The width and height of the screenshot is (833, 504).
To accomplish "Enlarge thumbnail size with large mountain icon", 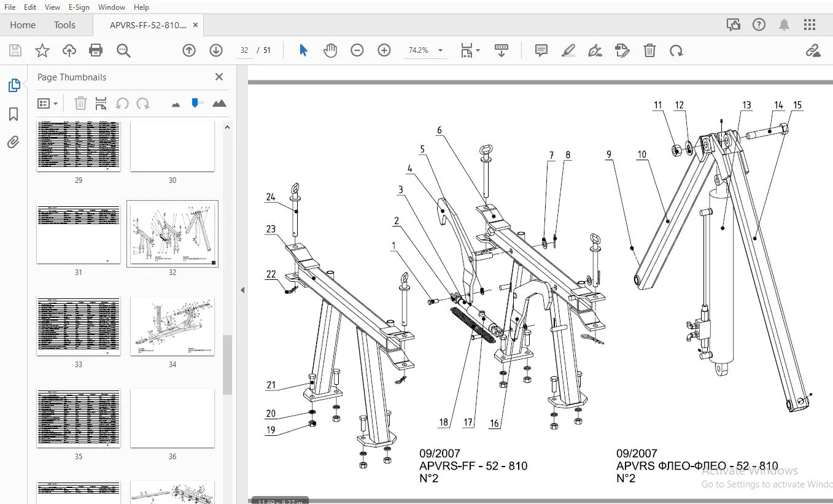I will click(x=219, y=103).
